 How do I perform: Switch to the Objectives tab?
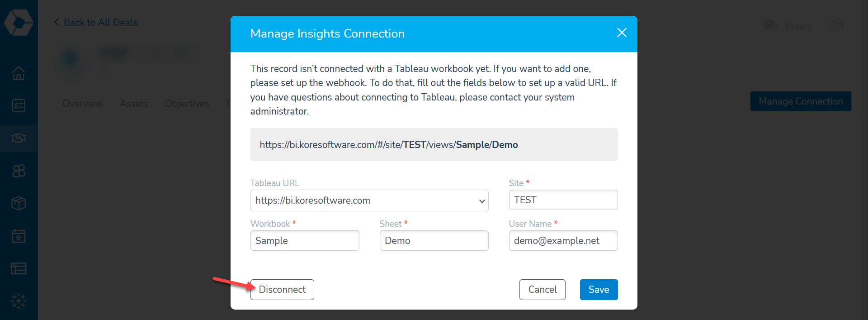[187, 104]
